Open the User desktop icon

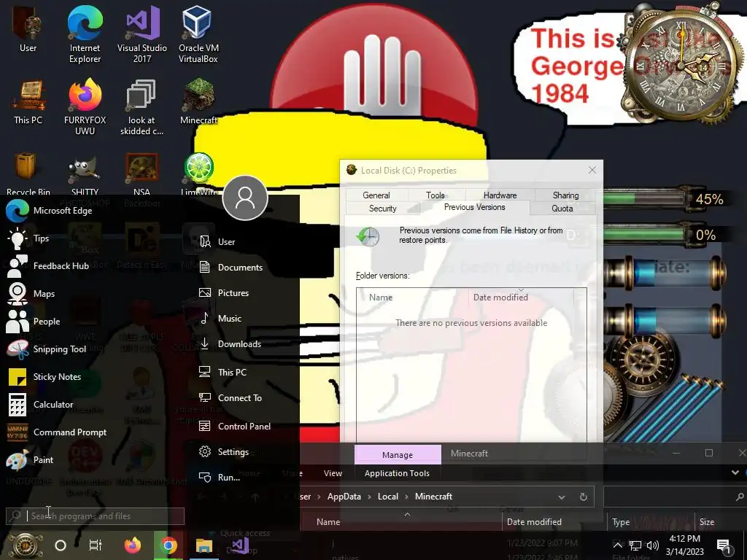(28, 29)
